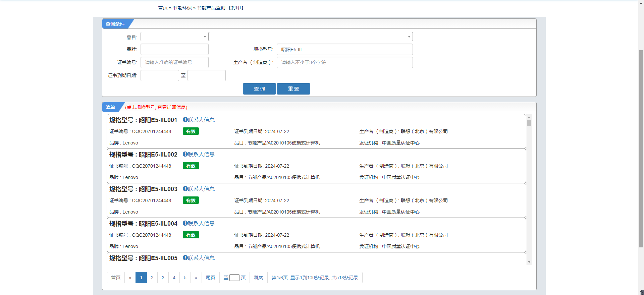
Task: Click the 重置 reset button
Action: (293, 89)
